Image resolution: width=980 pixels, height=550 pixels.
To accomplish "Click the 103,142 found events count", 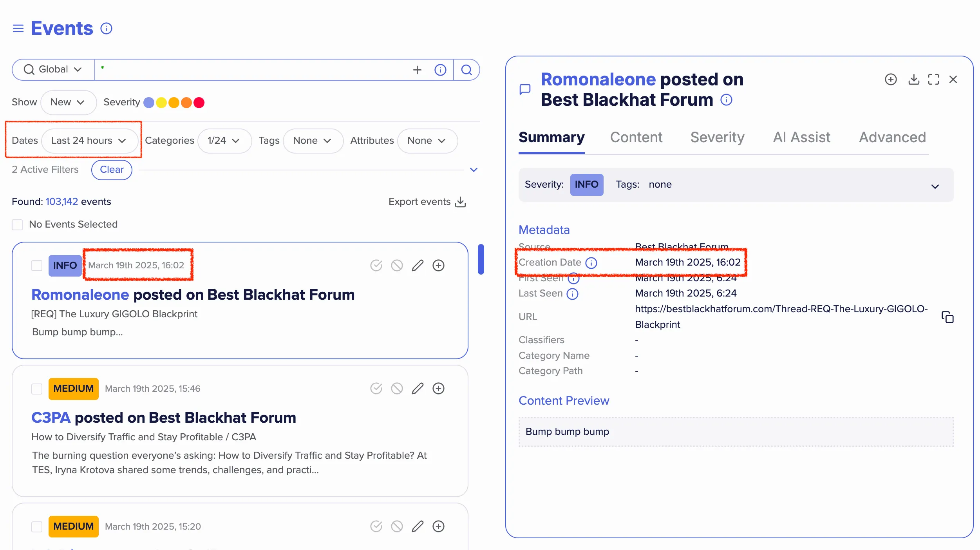I will coord(62,202).
